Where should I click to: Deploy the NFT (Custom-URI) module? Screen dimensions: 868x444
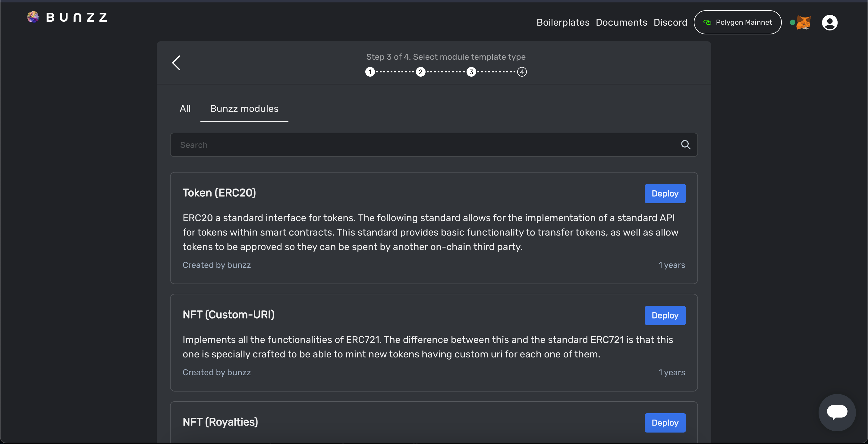[x=665, y=315]
